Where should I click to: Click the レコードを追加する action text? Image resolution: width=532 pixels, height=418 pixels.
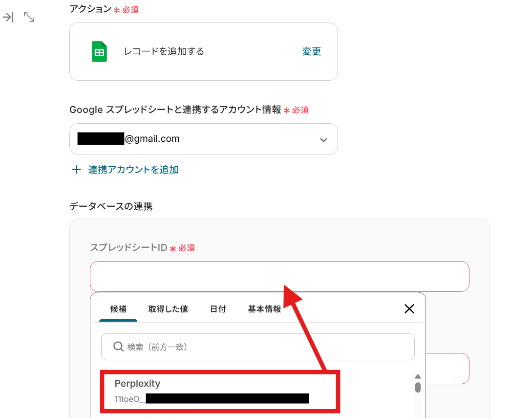point(164,51)
